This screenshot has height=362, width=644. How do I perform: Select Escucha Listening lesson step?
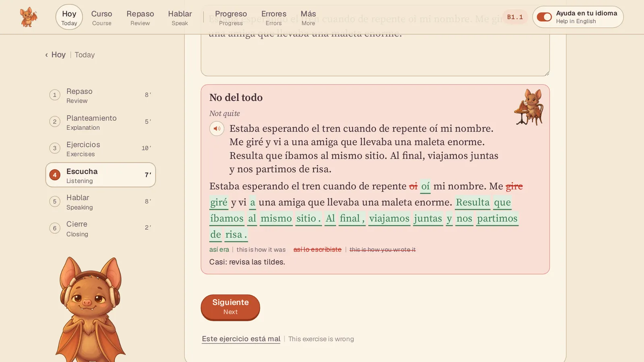pos(101,175)
